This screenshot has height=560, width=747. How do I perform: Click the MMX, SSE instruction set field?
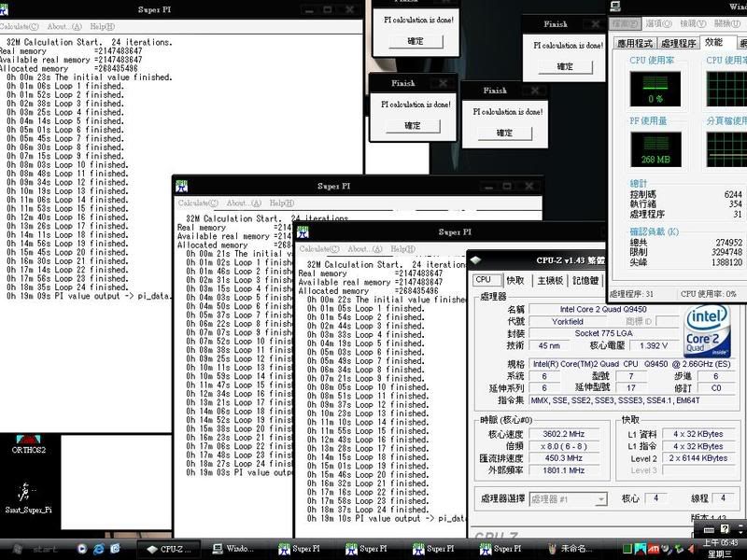[x=631, y=400]
